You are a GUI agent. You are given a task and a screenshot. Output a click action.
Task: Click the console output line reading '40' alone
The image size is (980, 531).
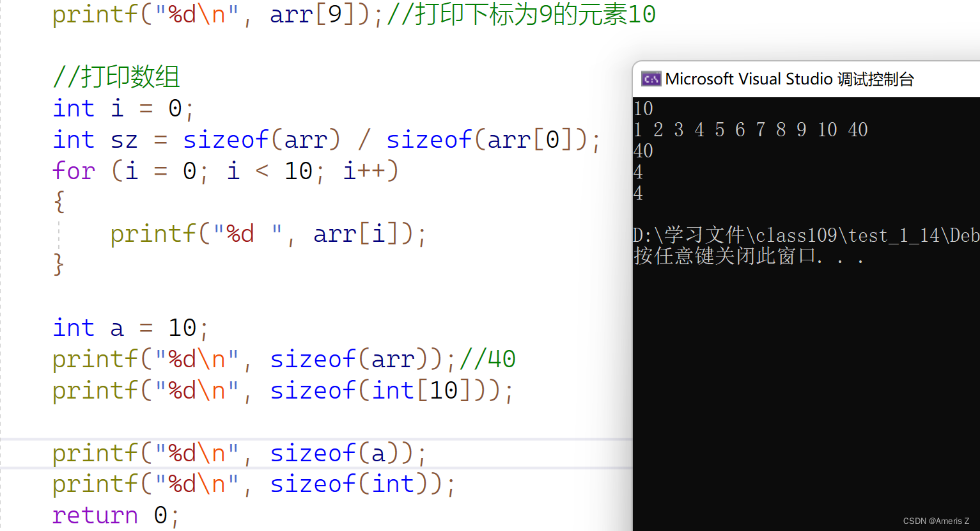(x=643, y=151)
